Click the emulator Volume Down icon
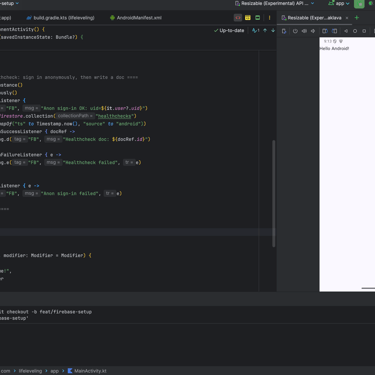 [313, 31]
